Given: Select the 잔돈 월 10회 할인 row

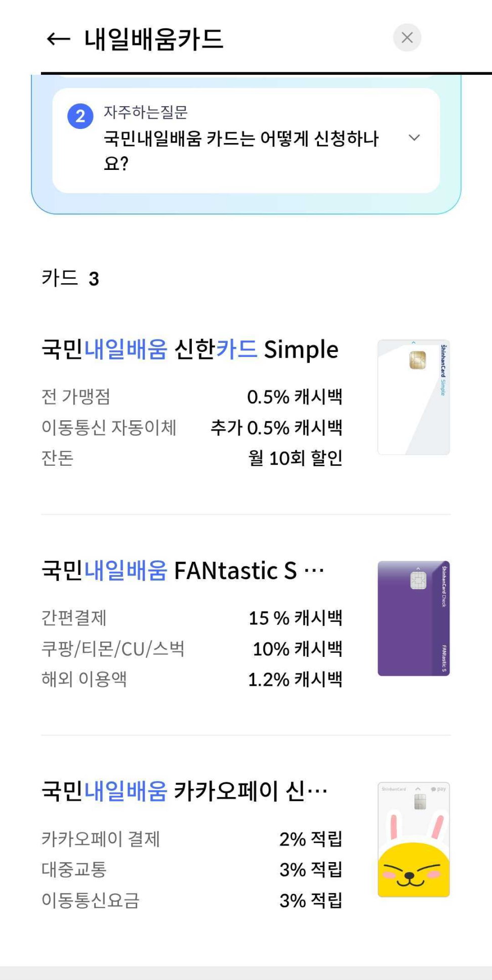Looking at the screenshot, I should click(192, 458).
